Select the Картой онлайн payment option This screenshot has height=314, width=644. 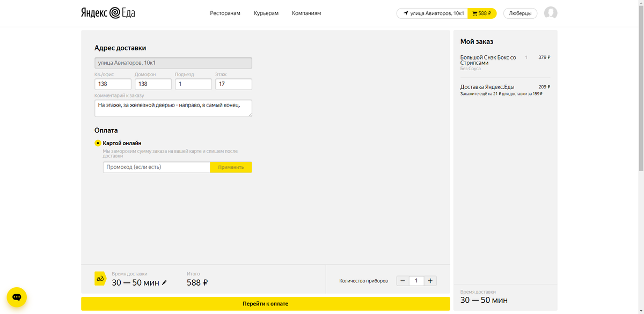pyautogui.click(x=98, y=143)
